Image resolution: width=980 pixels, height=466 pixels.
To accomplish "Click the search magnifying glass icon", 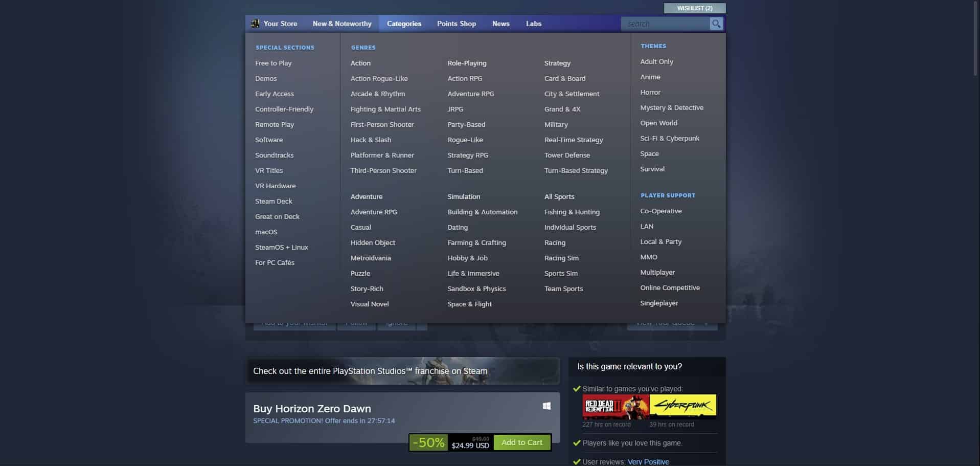I will pos(715,24).
